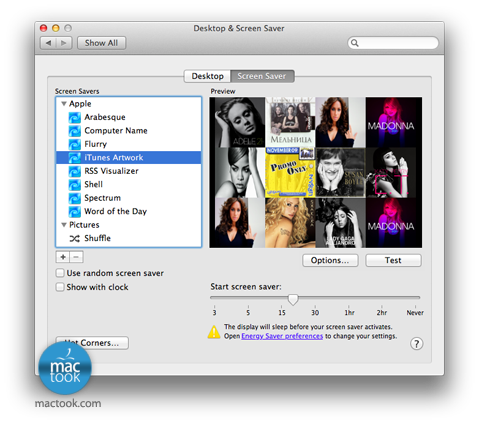Collapse the Apple group triangle

pyautogui.click(x=64, y=104)
